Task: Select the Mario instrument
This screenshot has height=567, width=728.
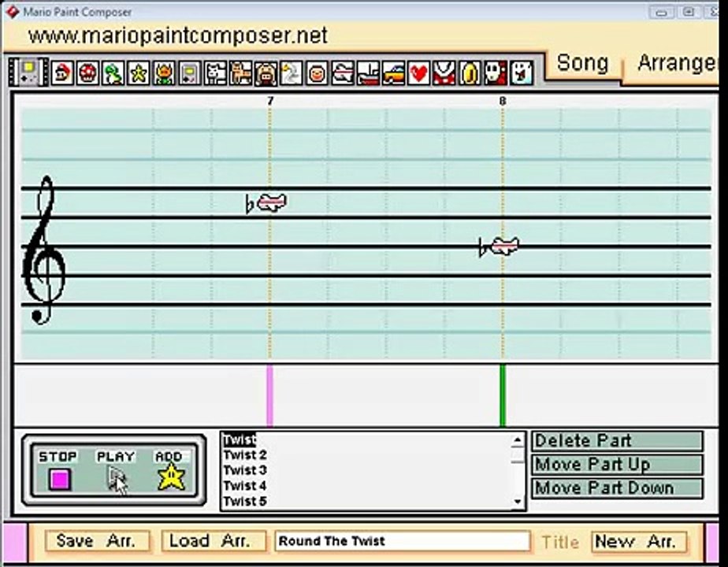Action: (62, 73)
